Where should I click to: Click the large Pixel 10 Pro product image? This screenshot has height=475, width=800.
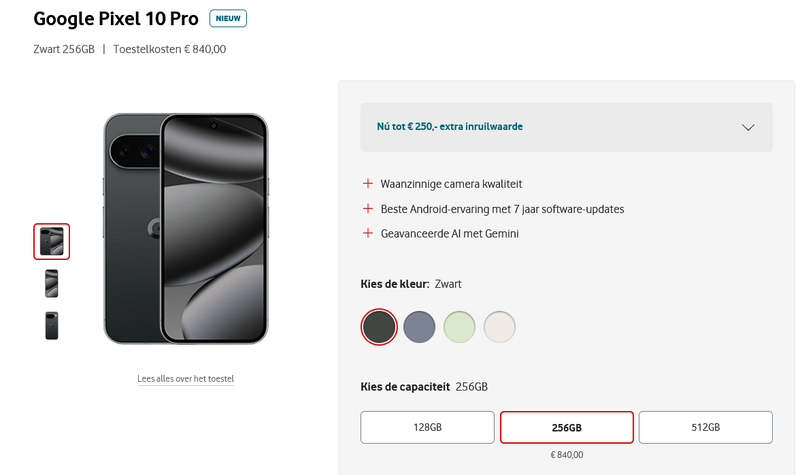pos(186,228)
